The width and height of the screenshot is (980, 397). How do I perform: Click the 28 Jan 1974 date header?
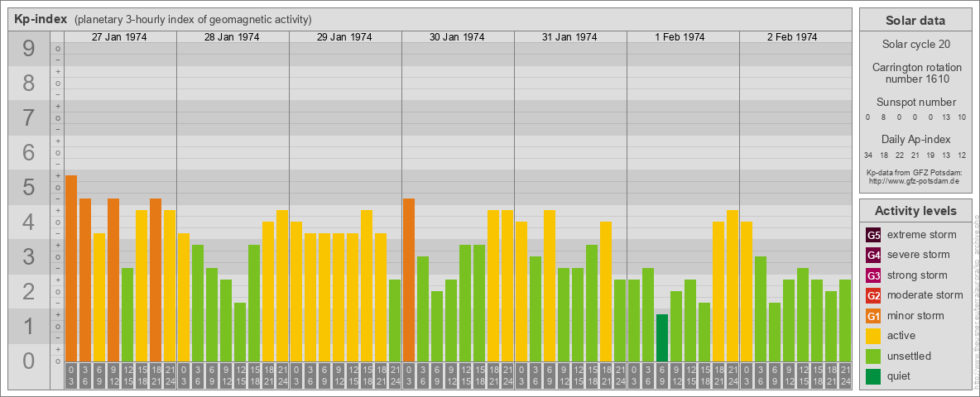(x=232, y=37)
